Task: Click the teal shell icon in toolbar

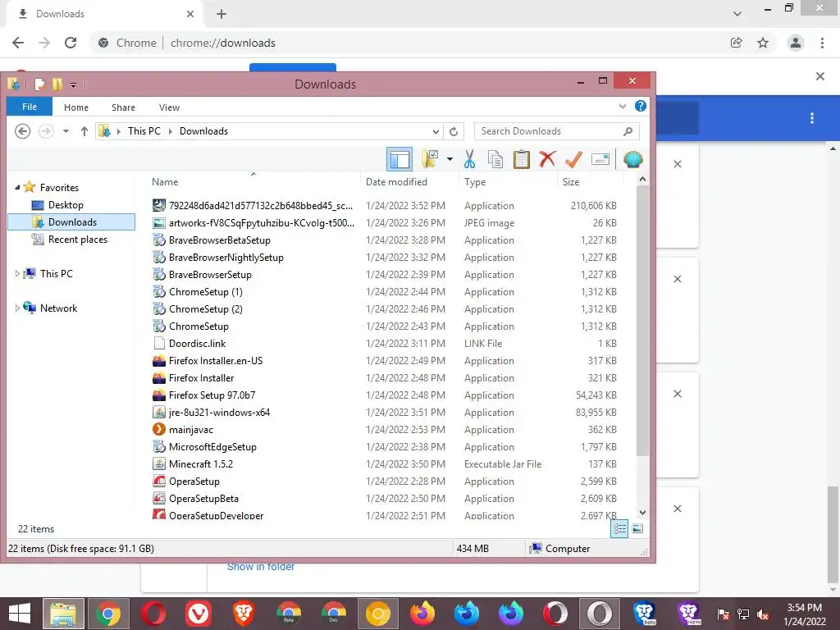Action: pyautogui.click(x=632, y=159)
